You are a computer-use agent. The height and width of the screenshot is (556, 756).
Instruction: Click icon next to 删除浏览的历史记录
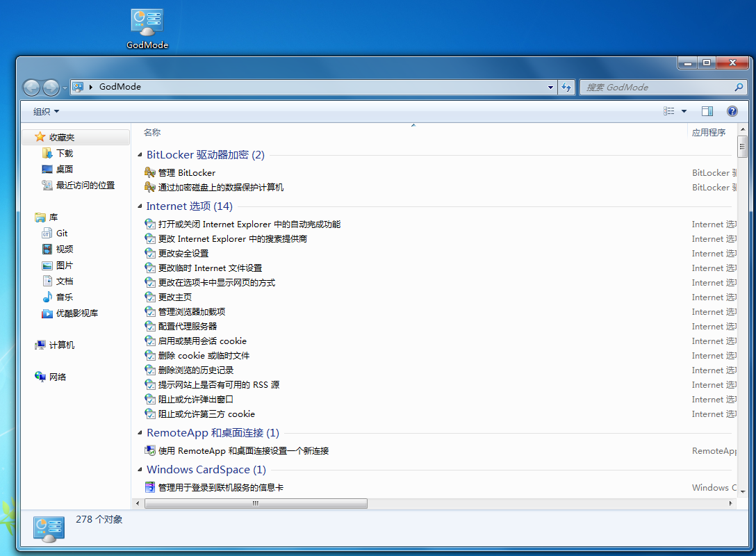150,370
